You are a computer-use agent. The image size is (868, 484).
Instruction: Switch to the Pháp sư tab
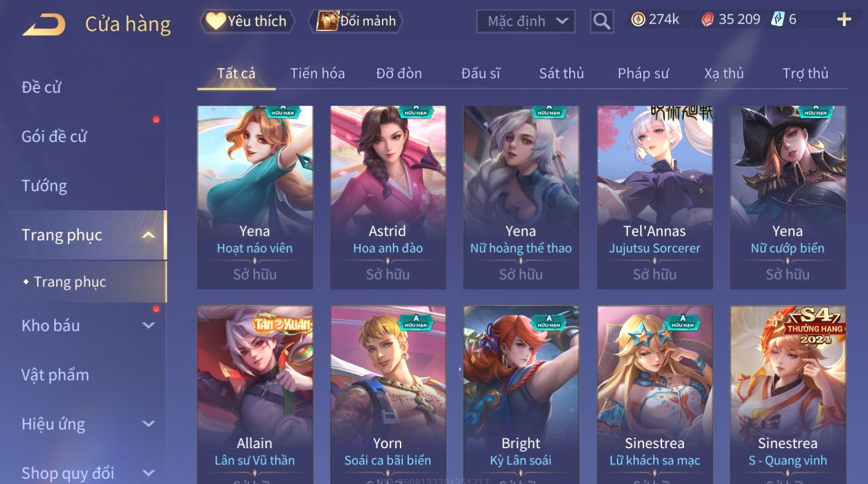[x=643, y=73]
